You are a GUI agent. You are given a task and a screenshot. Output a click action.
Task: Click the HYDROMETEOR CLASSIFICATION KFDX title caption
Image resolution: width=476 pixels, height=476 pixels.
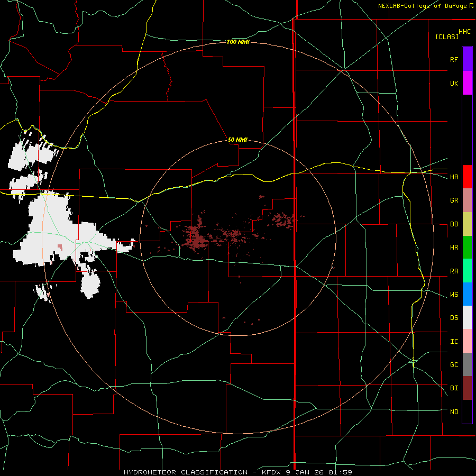point(238,472)
